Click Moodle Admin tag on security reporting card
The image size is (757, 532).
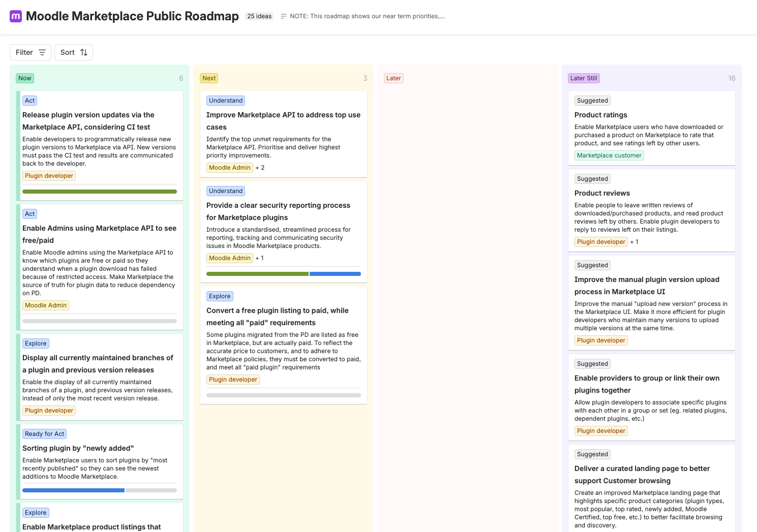coord(230,258)
